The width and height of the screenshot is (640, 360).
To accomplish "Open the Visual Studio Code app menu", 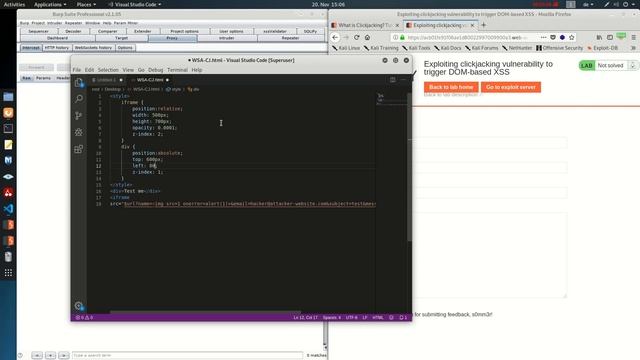I will (x=135, y=4).
